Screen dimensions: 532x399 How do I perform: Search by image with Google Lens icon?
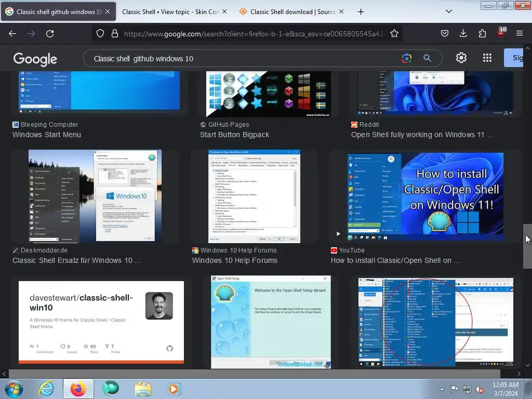[x=406, y=58]
